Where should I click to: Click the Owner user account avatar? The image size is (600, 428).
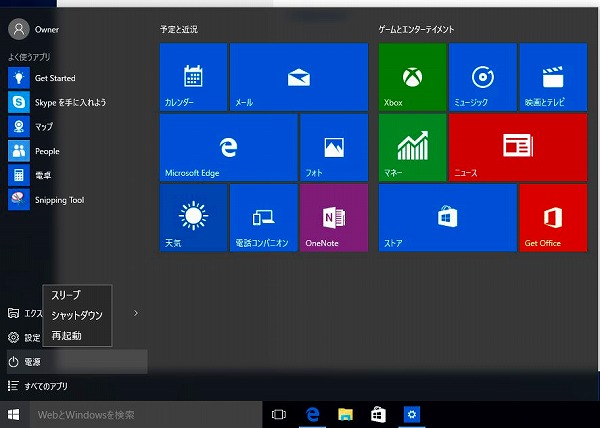[x=19, y=29]
